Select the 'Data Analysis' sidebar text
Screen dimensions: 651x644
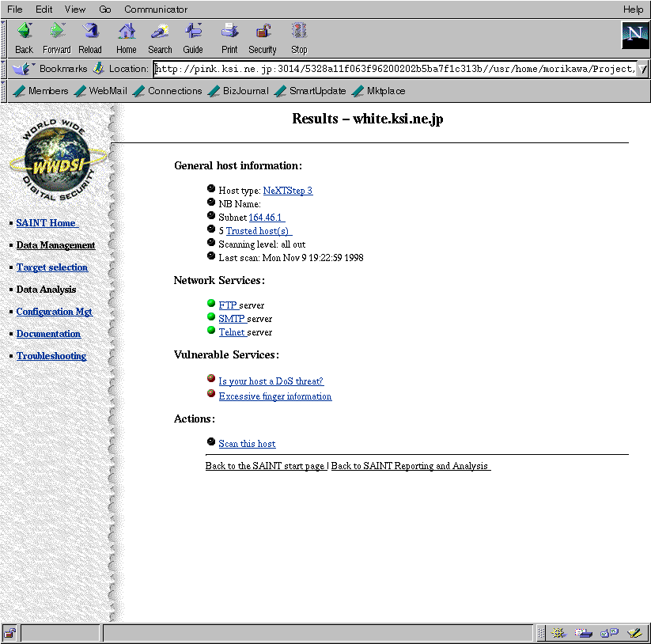[46, 290]
